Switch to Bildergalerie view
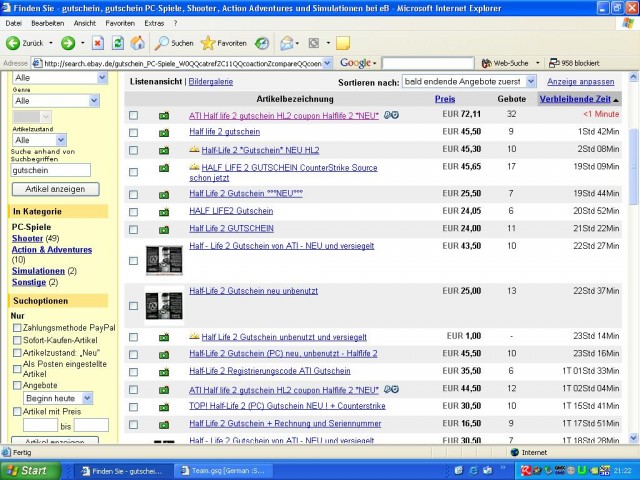The width and height of the screenshot is (640, 480). coord(211,82)
